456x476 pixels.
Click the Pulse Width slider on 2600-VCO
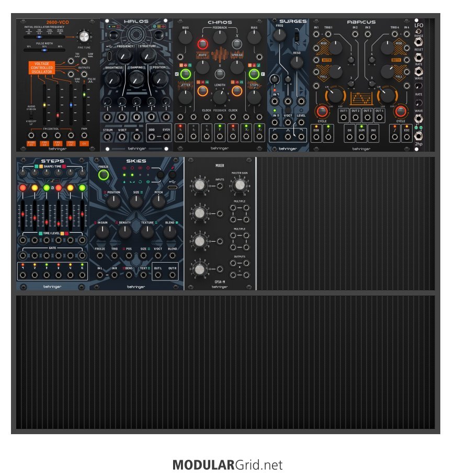pos(44,50)
